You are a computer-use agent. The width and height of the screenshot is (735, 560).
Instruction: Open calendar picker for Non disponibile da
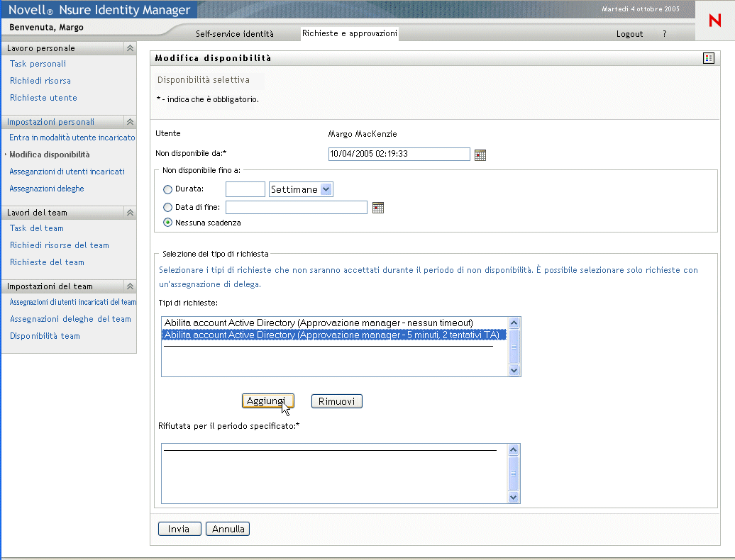click(x=480, y=155)
